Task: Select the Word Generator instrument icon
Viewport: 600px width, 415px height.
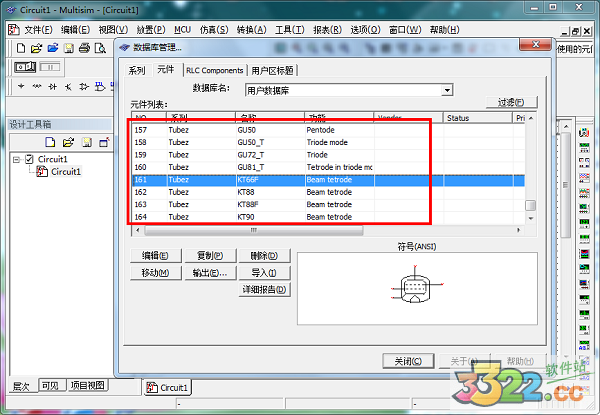Action: (x=584, y=238)
